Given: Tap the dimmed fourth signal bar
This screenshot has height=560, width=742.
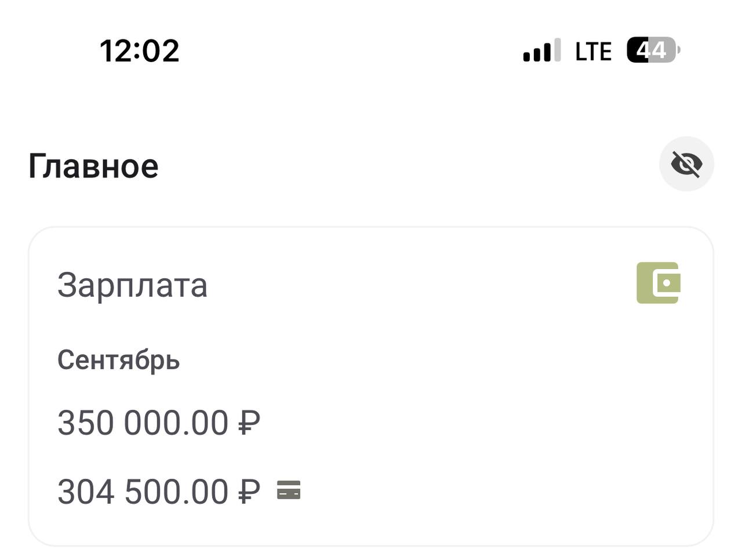Looking at the screenshot, I should click(x=557, y=50).
